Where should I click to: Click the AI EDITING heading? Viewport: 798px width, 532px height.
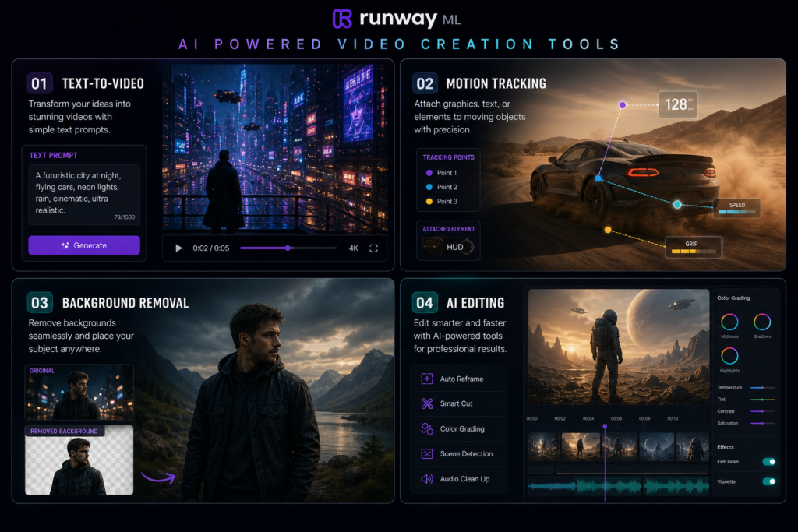[475, 303]
